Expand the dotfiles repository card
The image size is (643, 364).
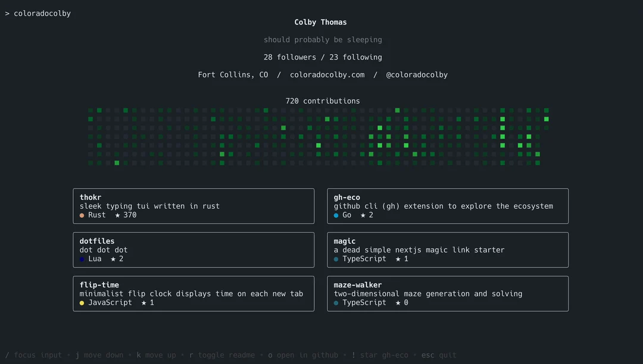[193, 250]
